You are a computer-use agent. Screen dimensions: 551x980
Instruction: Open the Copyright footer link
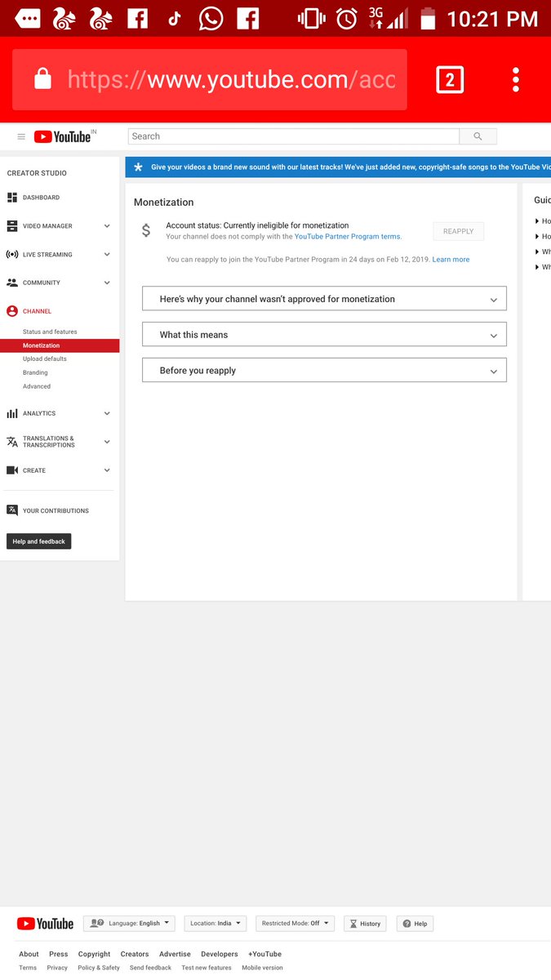(95, 954)
